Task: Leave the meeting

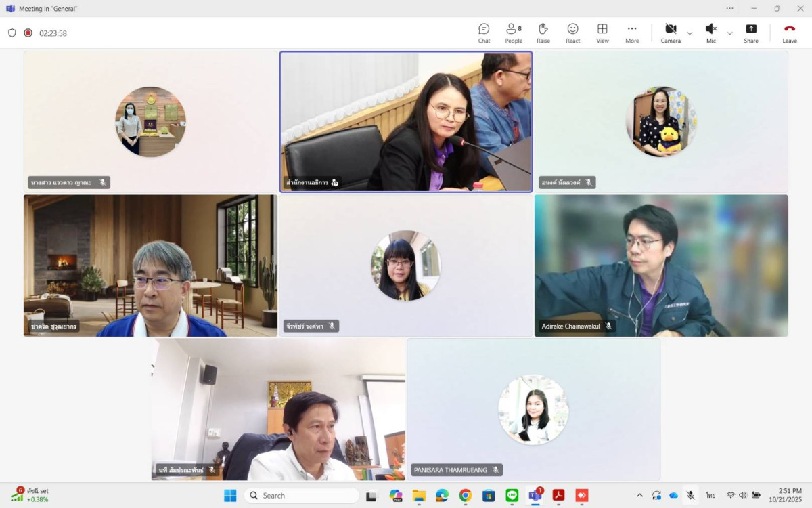Action: 790,33
